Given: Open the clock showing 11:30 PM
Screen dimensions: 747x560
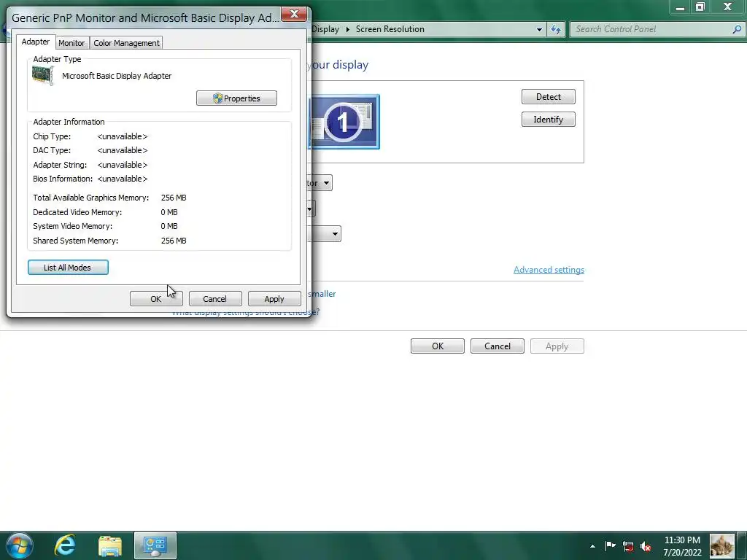Looking at the screenshot, I should pos(682,546).
